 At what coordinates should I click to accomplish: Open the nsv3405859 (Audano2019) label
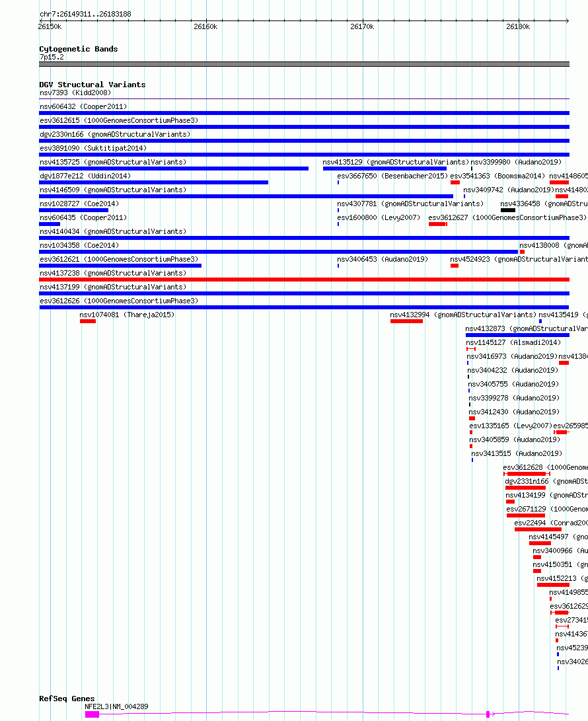click(x=515, y=439)
